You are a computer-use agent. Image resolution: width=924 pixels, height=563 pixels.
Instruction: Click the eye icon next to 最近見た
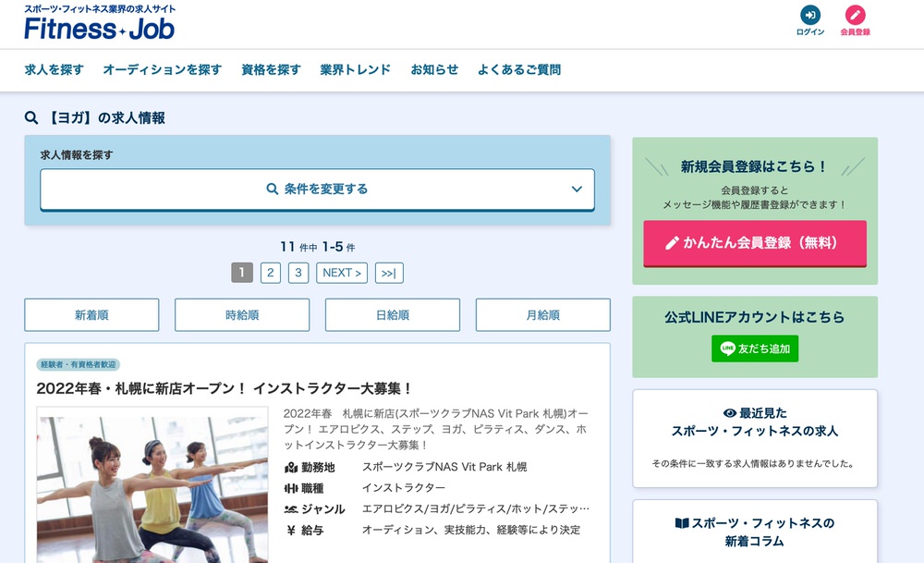[730, 413]
